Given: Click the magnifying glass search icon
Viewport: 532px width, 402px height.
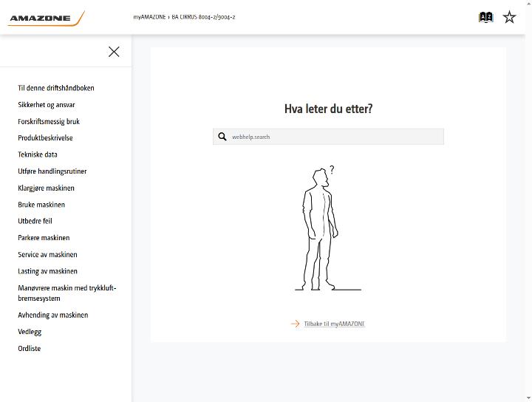Looking at the screenshot, I should [x=222, y=137].
